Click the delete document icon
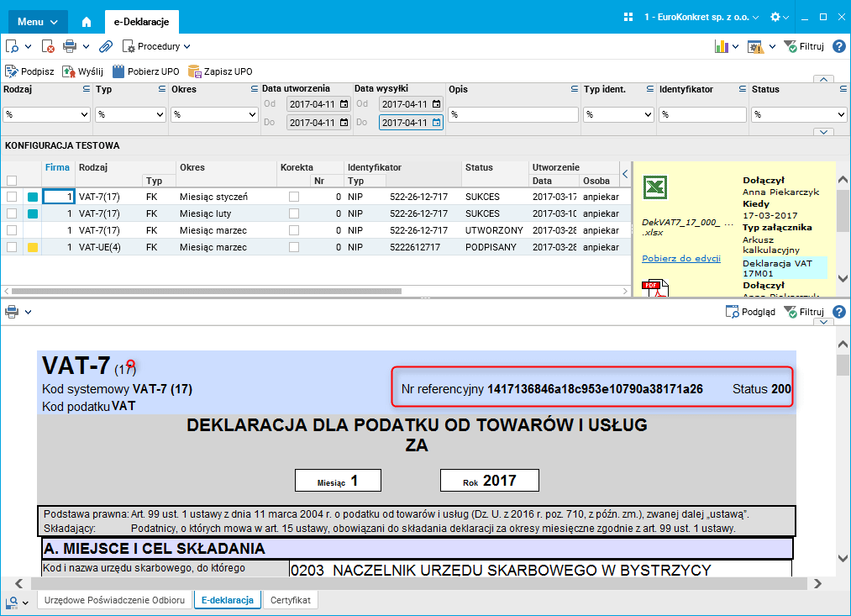This screenshot has width=851, height=616. pyautogui.click(x=48, y=47)
